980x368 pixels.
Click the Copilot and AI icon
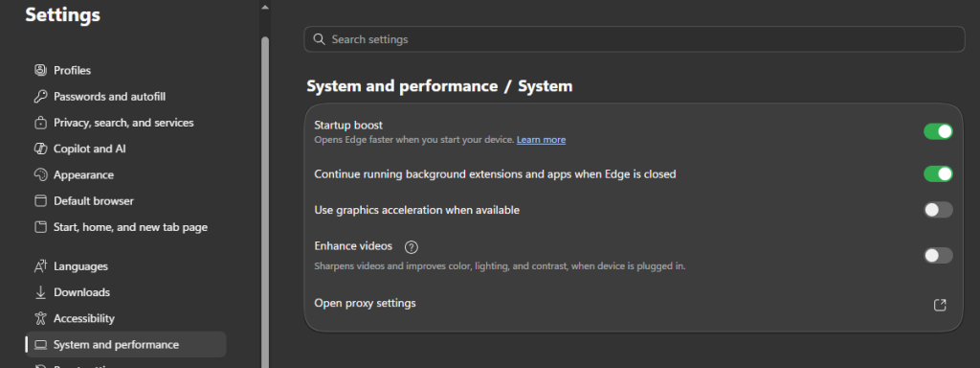click(x=40, y=149)
